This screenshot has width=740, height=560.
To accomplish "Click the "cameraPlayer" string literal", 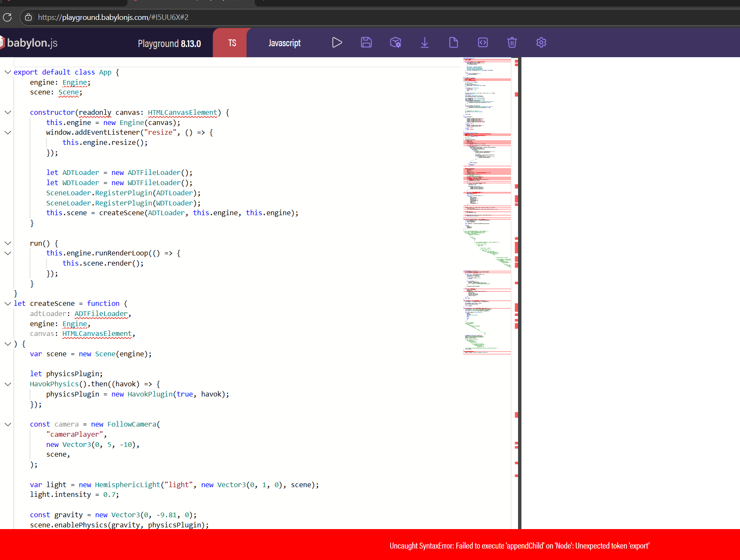I will tap(75, 434).
